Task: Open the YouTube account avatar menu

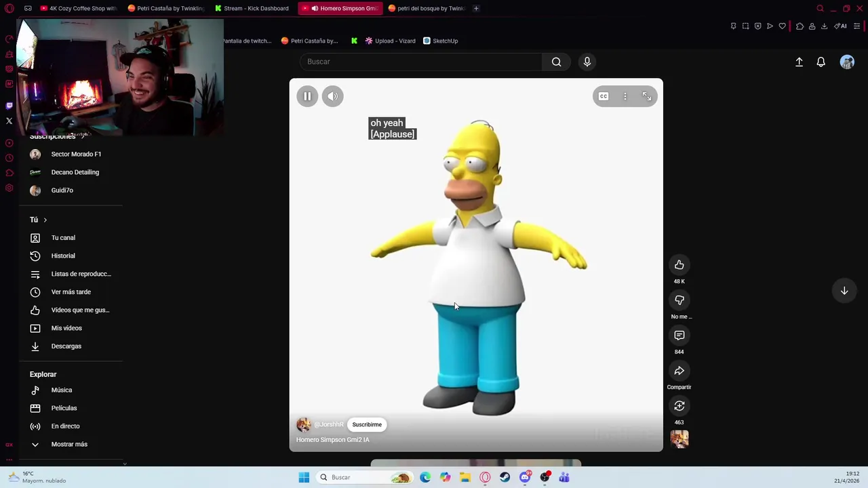Action: click(847, 62)
